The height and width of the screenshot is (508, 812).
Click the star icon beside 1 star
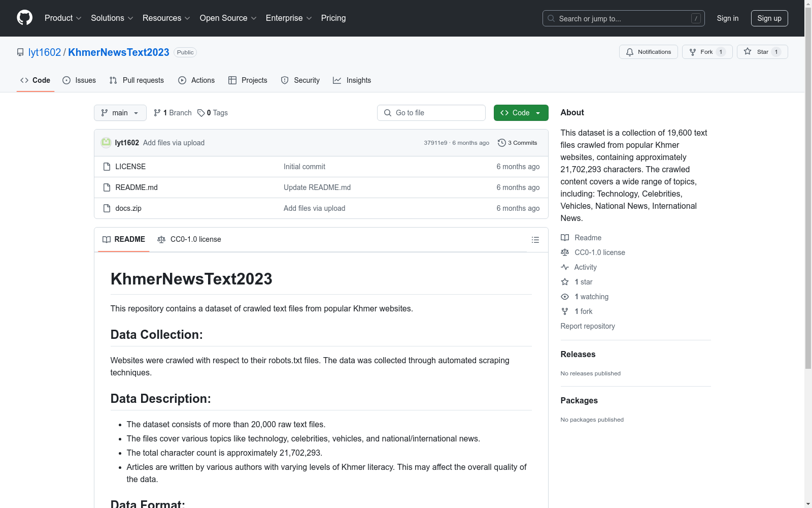[565, 282]
